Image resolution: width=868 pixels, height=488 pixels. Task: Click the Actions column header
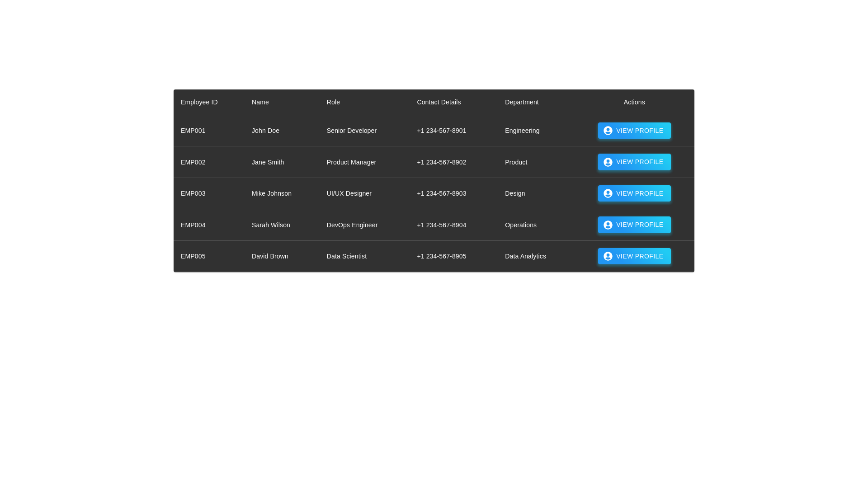[x=634, y=102]
